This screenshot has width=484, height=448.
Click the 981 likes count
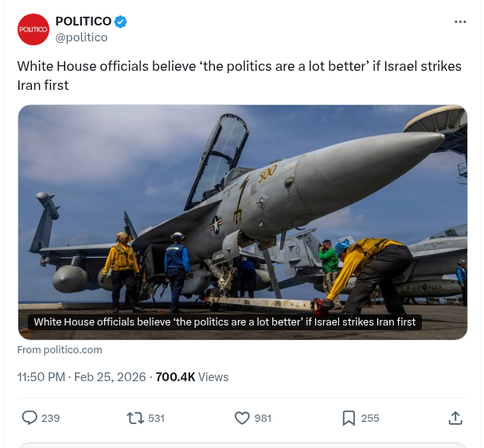tap(263, 418)
